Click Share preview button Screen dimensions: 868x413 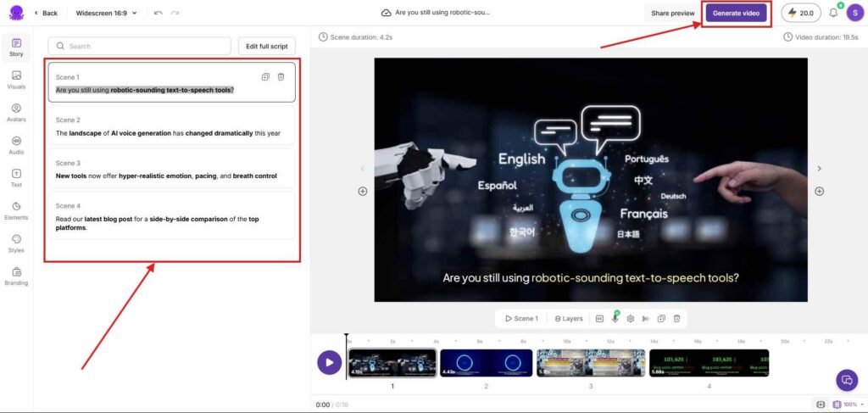pyautogui.click(x=672, y=13)
